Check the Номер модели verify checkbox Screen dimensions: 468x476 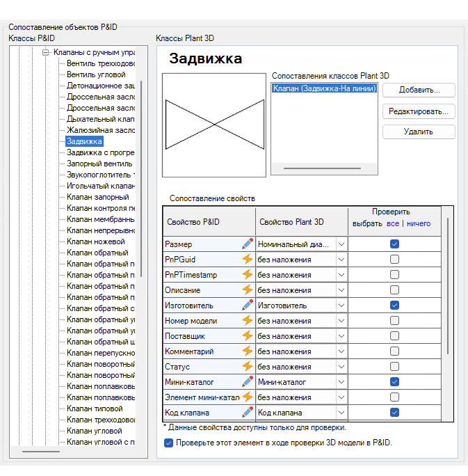click(x=394, y=321)
